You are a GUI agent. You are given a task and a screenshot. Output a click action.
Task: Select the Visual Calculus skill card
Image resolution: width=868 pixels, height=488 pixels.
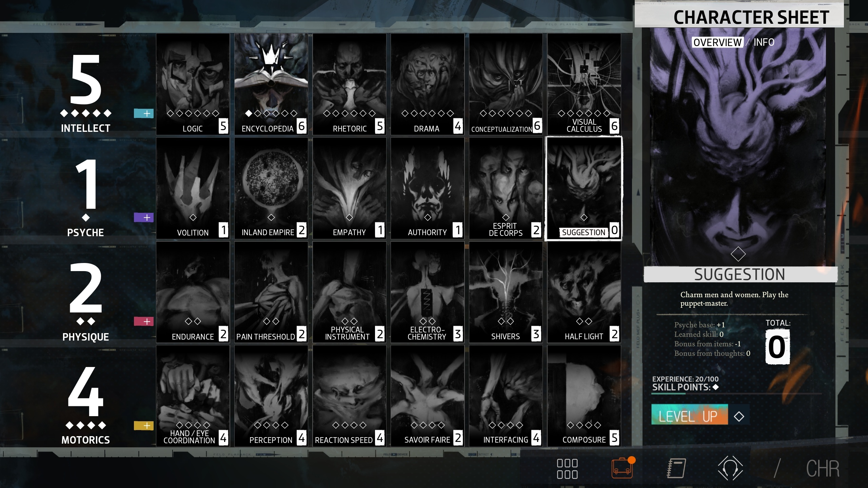(584, 84)
